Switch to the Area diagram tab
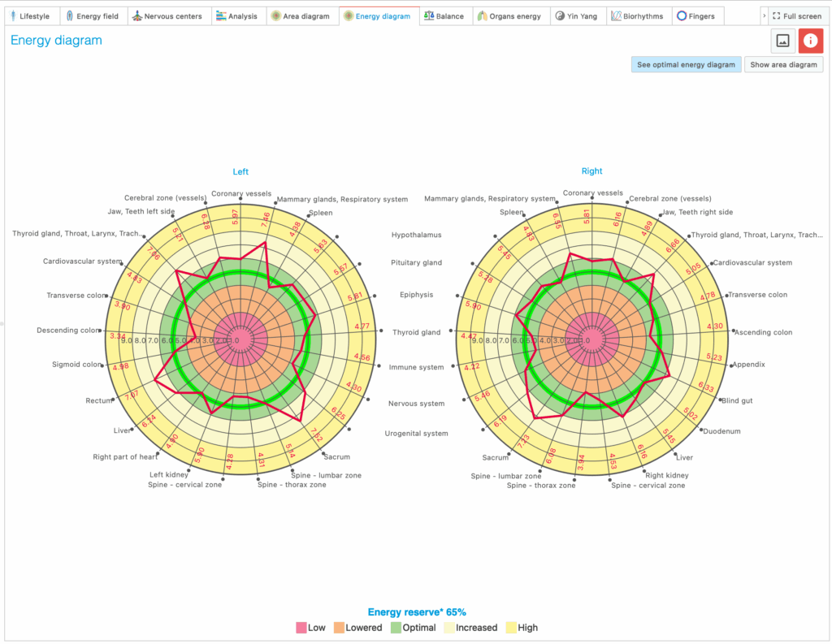 pyautogui.click(x=301, y=16)
